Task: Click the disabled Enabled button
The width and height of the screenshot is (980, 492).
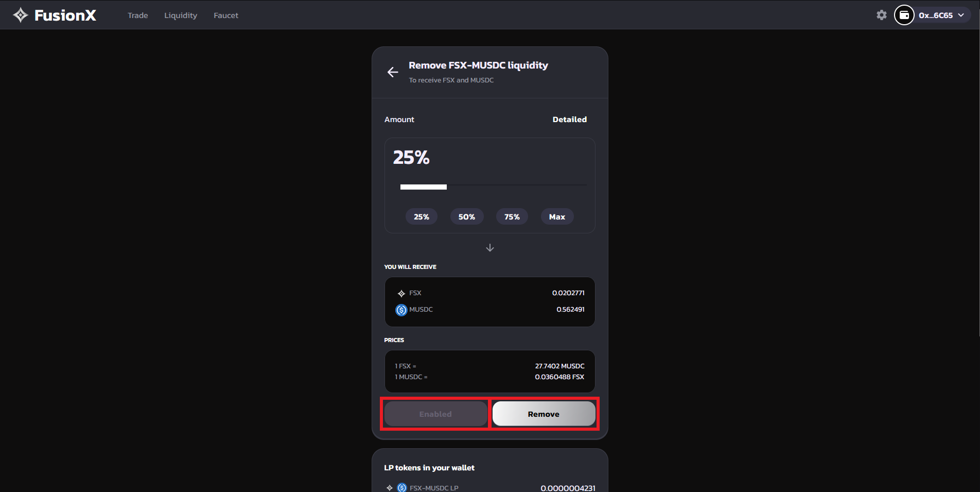Action: [x=435, y=414]
